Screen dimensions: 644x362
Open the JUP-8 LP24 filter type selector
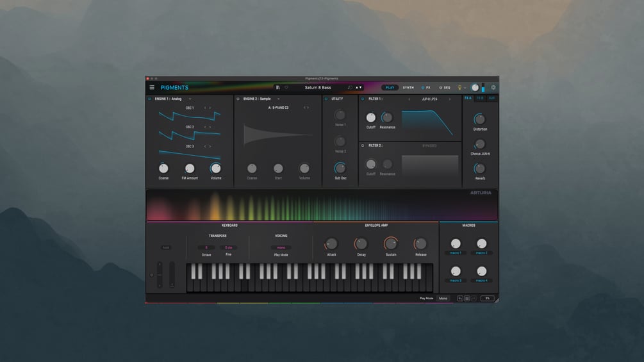tap(429, 99)
